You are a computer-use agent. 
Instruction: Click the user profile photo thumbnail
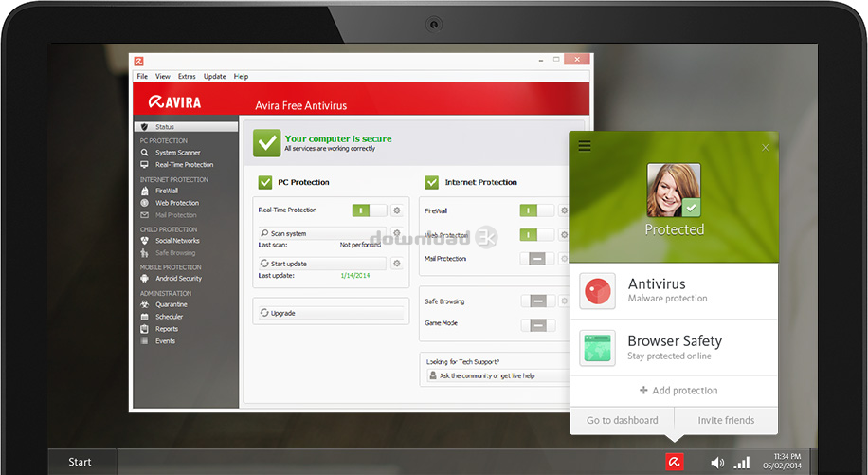(673, 191)
